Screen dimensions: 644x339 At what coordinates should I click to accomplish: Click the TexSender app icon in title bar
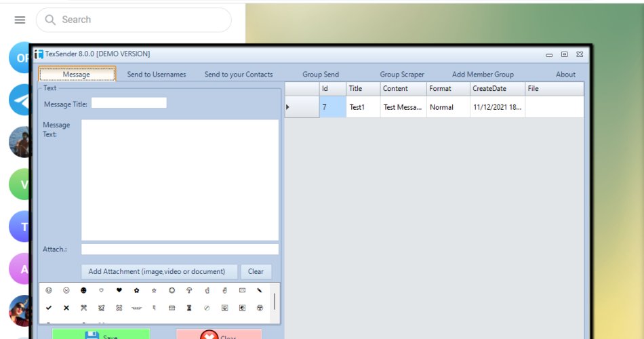(39, 54)
